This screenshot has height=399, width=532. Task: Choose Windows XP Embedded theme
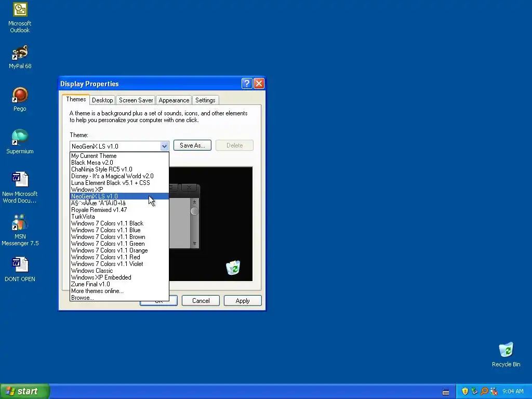pos(119,277)
